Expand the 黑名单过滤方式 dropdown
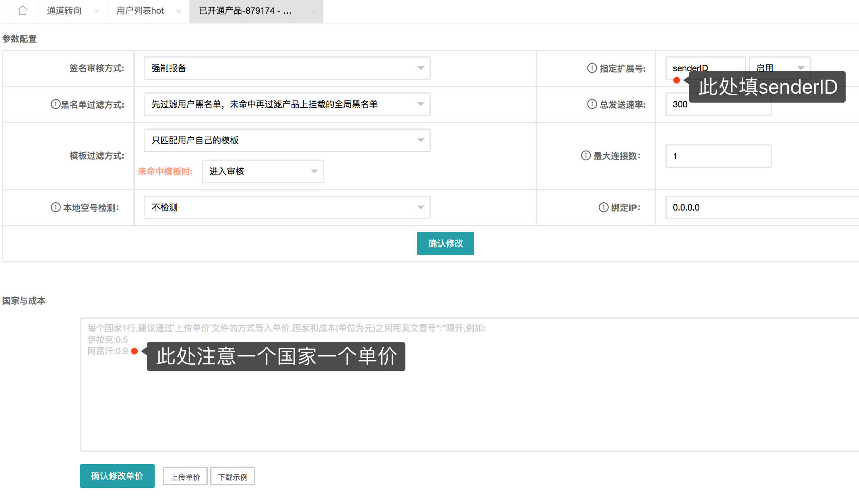 pos(287,104)
